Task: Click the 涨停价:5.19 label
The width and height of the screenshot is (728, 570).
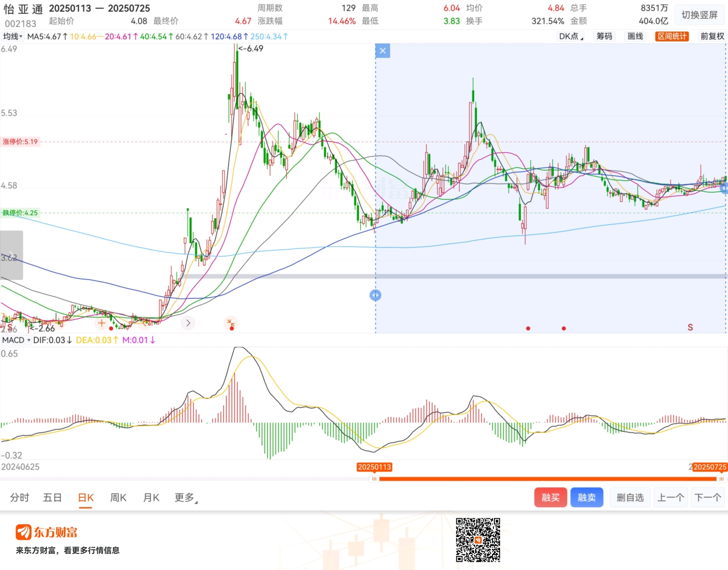Action: pos(20,142)
